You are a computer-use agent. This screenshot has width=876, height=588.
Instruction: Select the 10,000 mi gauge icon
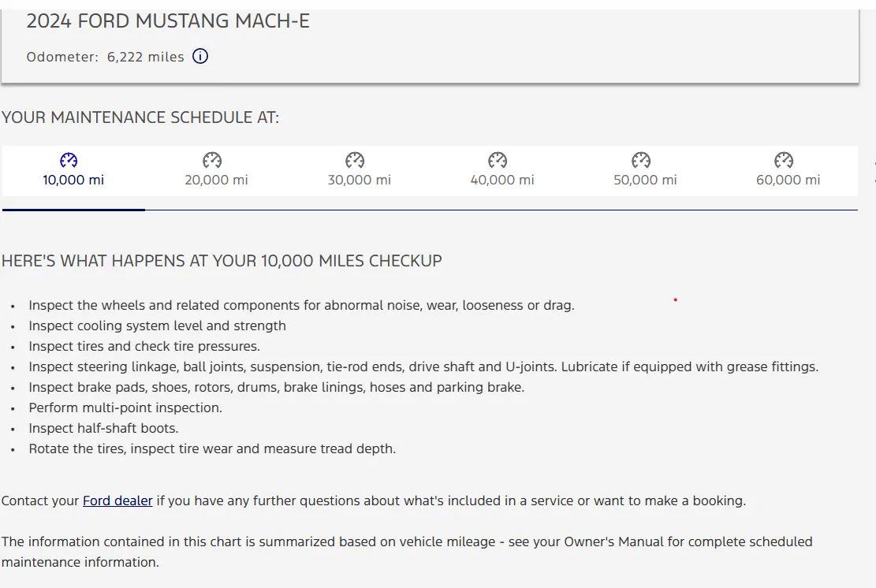(x=69, y=160)
